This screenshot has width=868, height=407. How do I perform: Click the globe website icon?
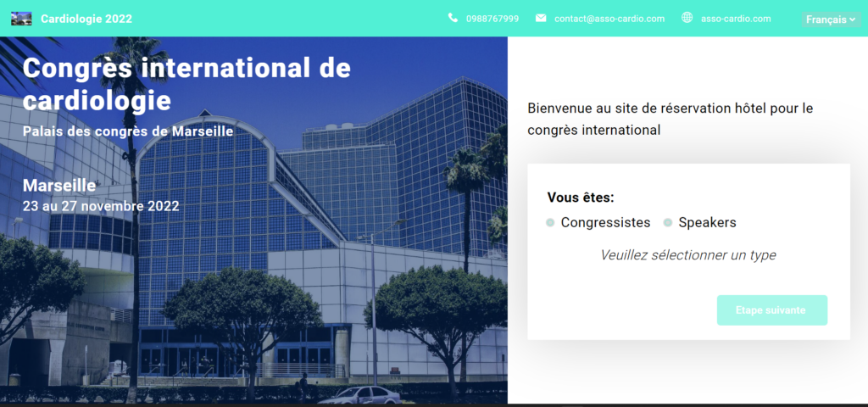687,18
